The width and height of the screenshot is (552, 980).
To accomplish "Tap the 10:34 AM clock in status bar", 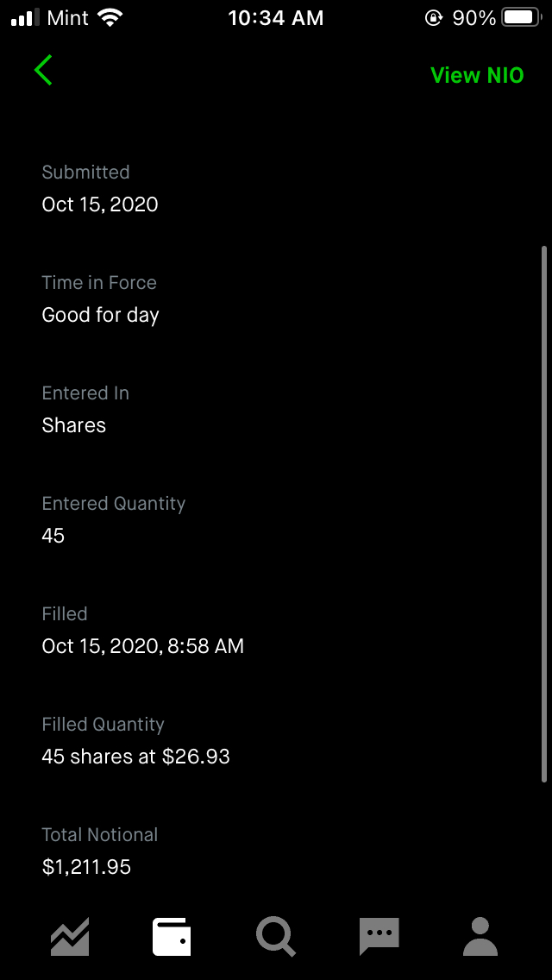I will pos(276,17).
